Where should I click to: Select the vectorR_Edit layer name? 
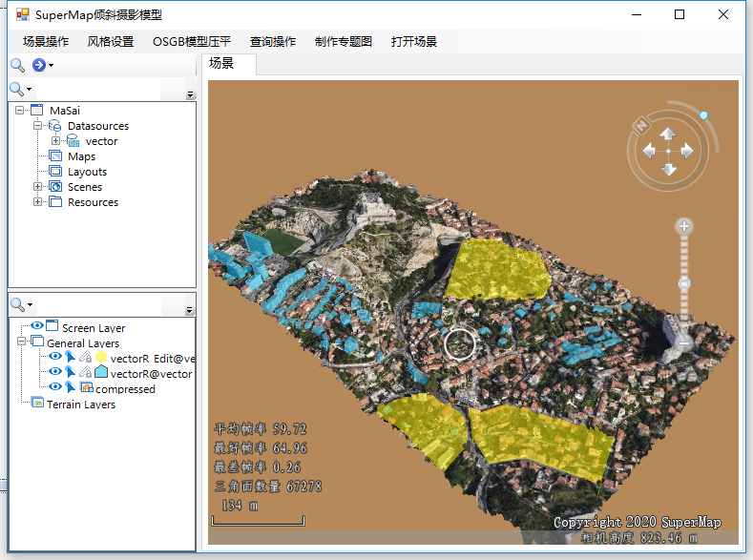pos(153,359)
